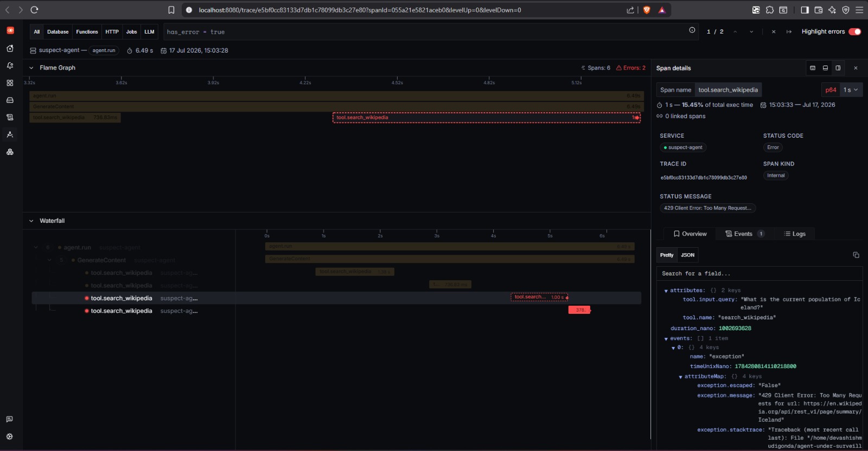Click the trace ID value text
Viewport: 868px width, 451px height.
coord(704,178)
